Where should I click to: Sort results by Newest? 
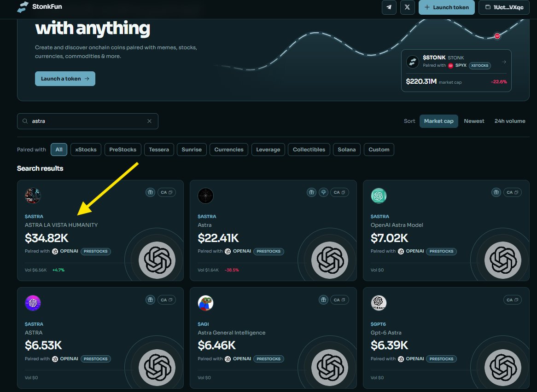coord(474,121)
